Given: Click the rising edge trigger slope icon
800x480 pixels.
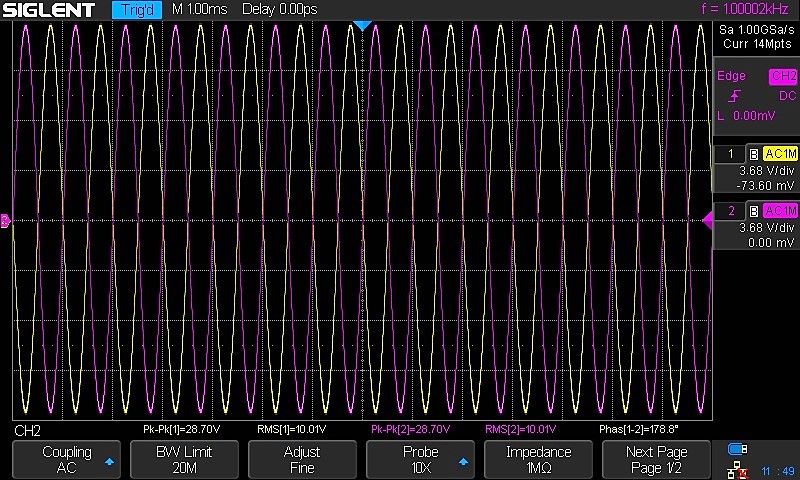Looking at the screenshot, I should click(x=735, y=96).
